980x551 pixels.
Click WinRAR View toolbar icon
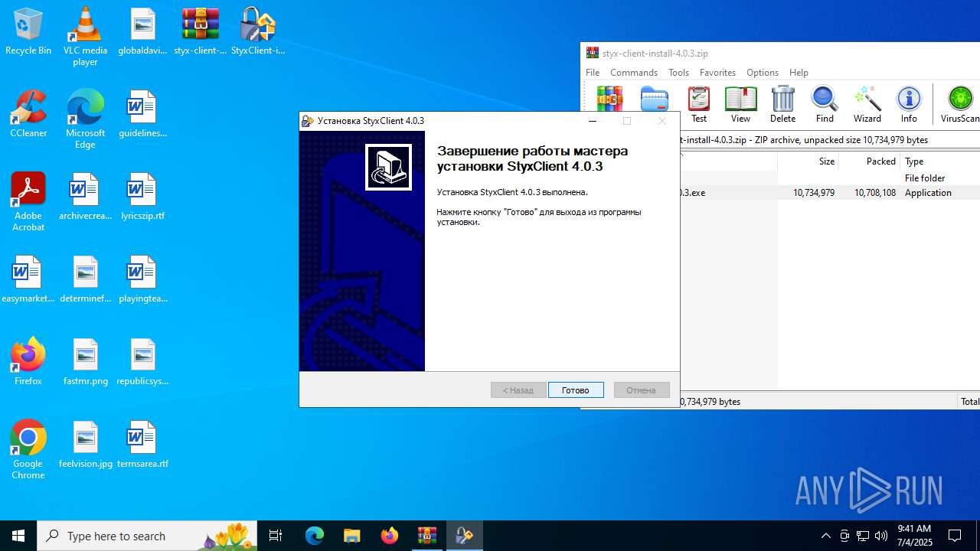[x=740, y=105]
